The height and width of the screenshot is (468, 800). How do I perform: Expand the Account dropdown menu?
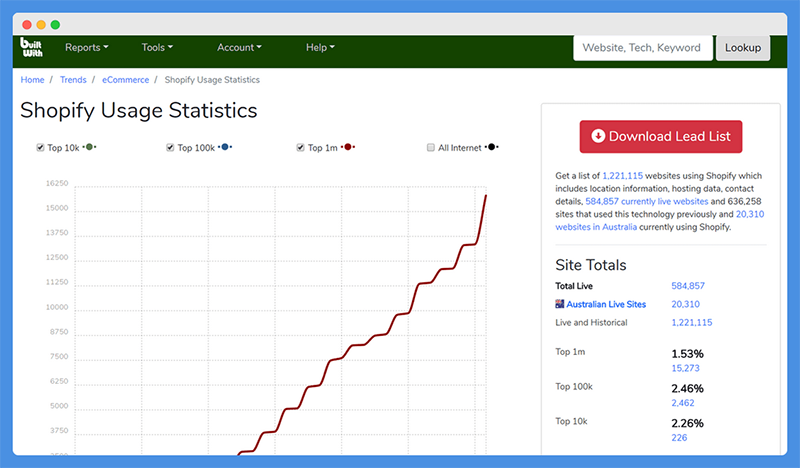(x=239, y=47)
